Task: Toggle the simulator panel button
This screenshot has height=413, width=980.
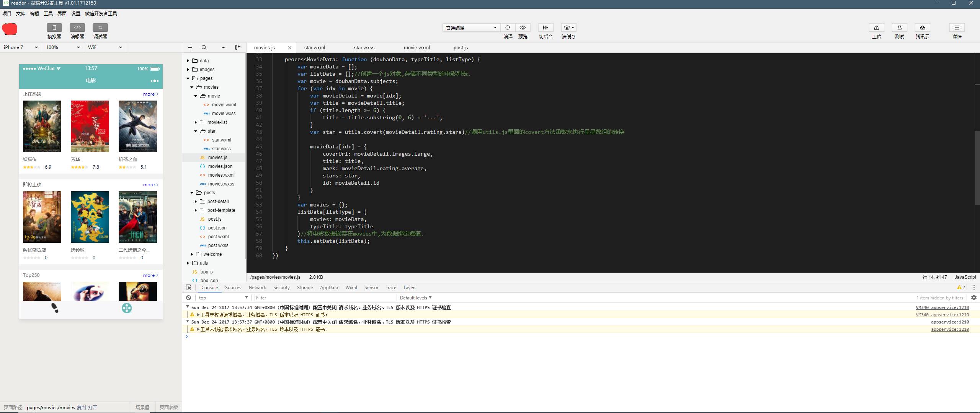Action: [x=54, y=28]
